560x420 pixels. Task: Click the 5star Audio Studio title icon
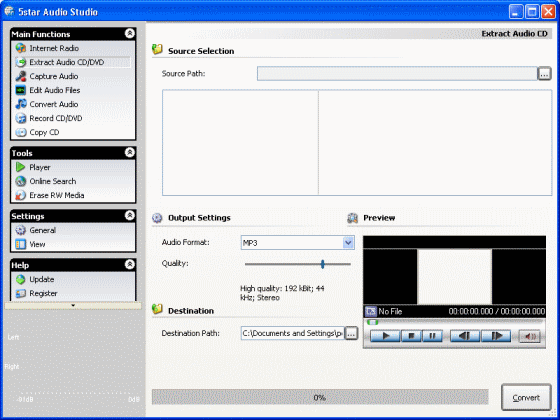pos(9,11)
